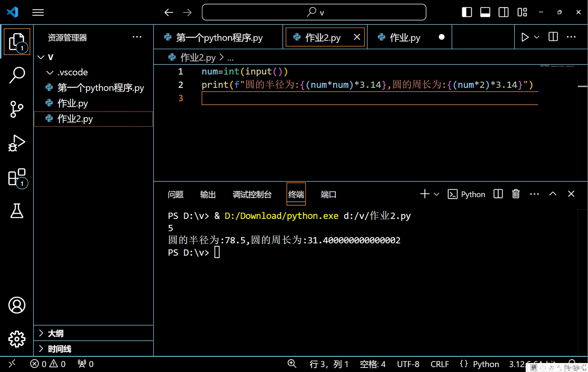588x372 pixels.
Task: Open the Source Control view
Action: click(x=17, y=109)
